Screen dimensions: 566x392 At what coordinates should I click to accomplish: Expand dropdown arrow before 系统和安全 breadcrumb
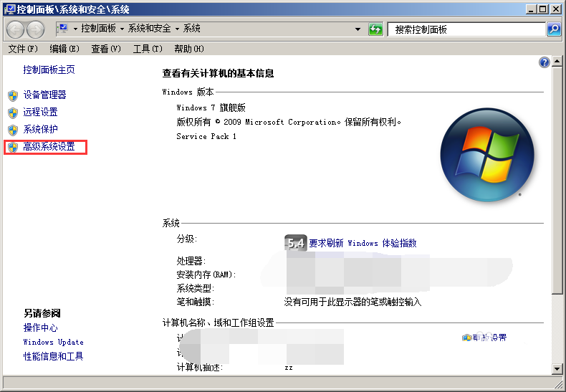(122, 29)
